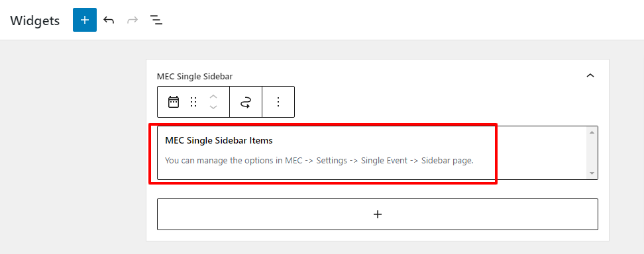Click the grayed-out redo arrow
This screenshot has width=644, height=254.
(x=133, y=20)
